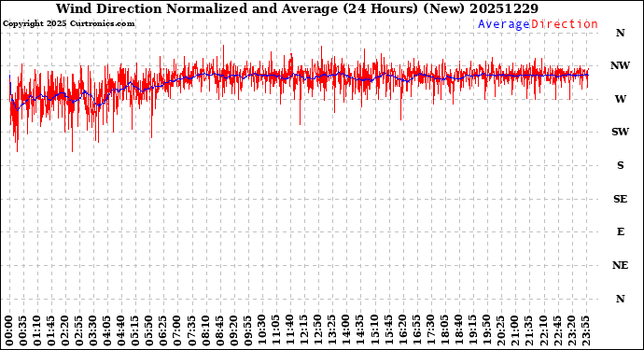Click the 22:10 time label

tap(544, 330)
